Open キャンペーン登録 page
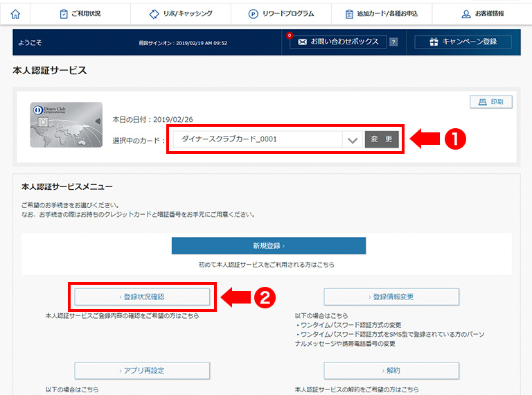 tap(463, 42)
